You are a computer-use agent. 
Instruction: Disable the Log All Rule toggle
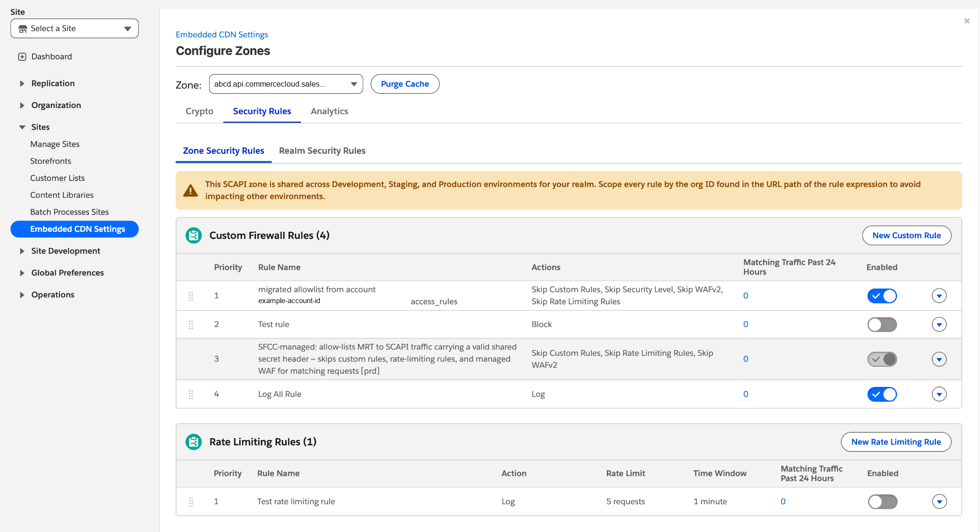[882, 394]
